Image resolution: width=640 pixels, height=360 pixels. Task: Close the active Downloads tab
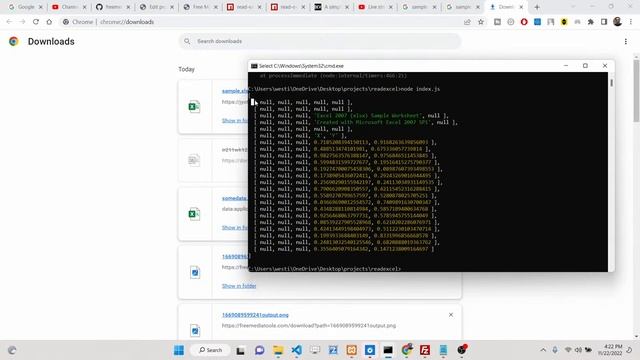point(521,7)
